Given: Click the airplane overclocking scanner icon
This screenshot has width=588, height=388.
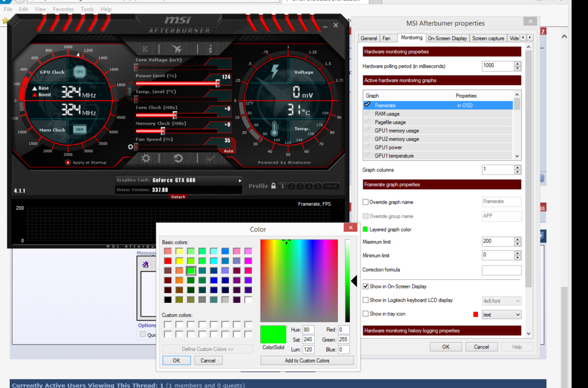Looking at the screenshot, I should (x=177, y=49).
